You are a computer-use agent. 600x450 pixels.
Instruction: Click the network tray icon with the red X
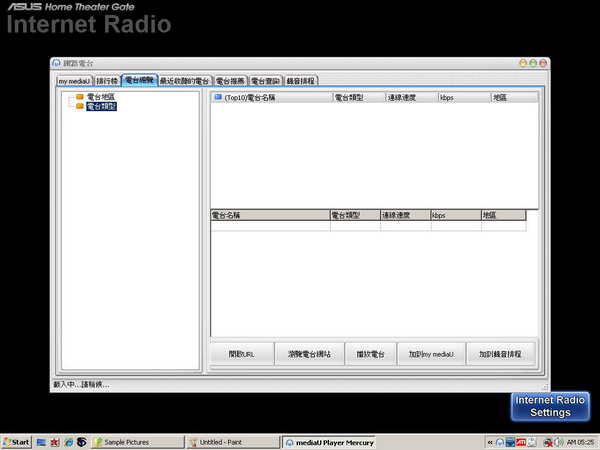click(x=548, y=442)
